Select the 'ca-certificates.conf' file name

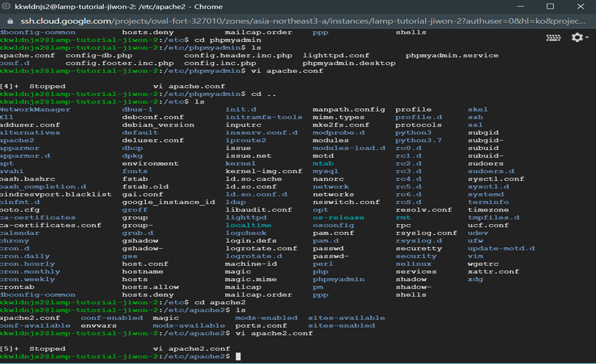[50, 225]
